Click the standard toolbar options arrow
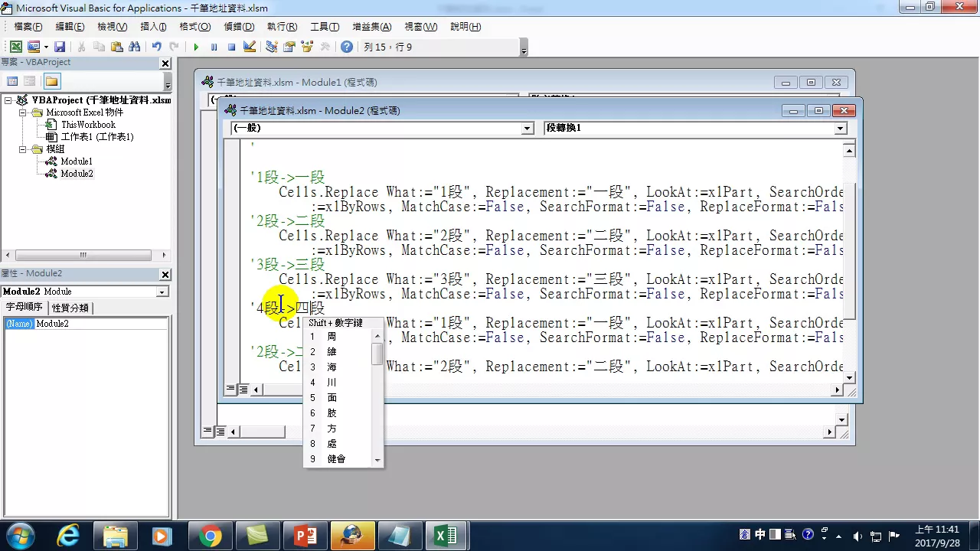Screen dimensions: 980x551 point(524,47)
